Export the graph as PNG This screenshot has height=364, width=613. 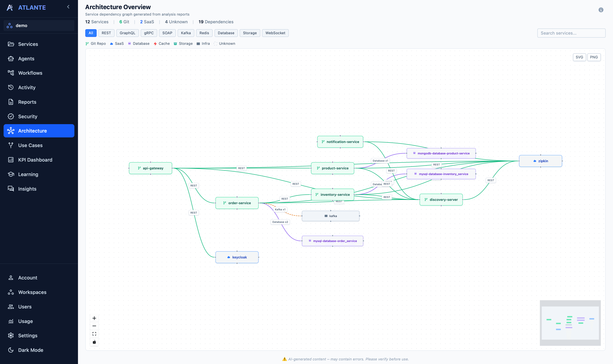[594, 57]
